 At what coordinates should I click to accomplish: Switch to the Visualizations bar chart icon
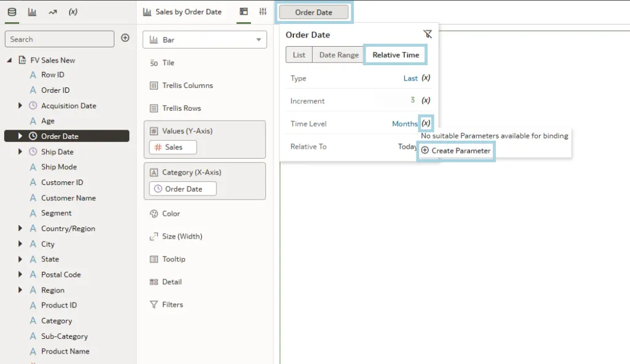click(32, 12)
